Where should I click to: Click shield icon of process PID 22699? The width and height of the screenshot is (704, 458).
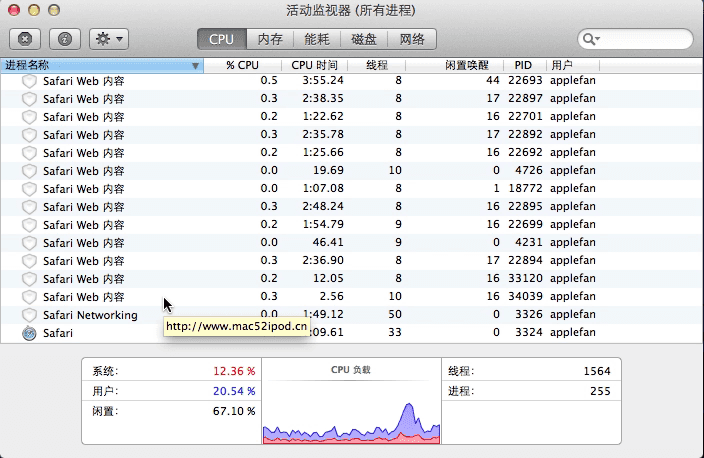[x=29, y=225]
